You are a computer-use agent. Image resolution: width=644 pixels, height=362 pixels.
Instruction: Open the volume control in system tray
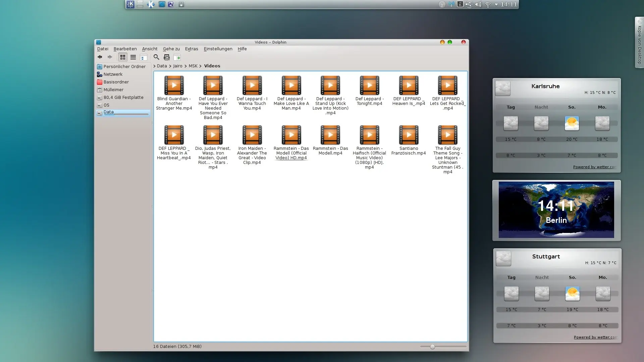point(478,4)
